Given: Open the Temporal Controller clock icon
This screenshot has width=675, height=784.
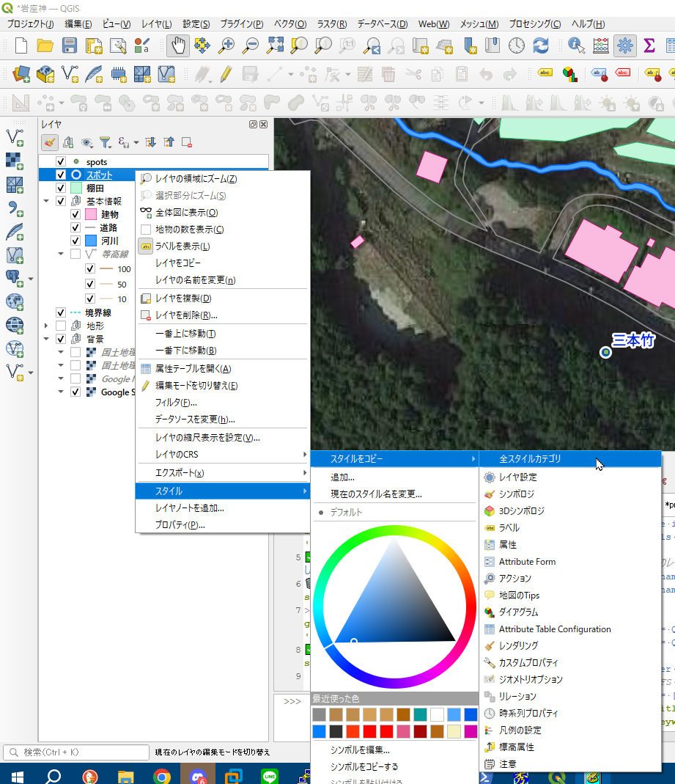Looking at the screenshot, I should pos(517,45).
